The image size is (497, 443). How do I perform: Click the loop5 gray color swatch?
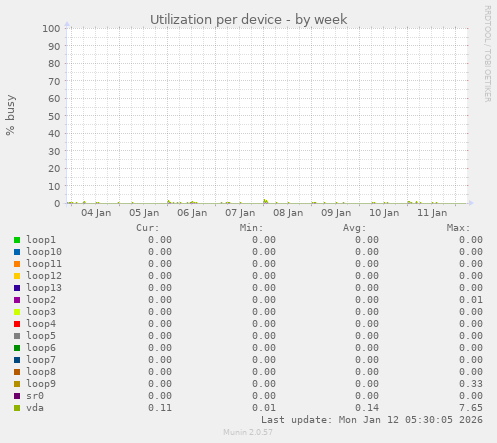pos(17,336)
